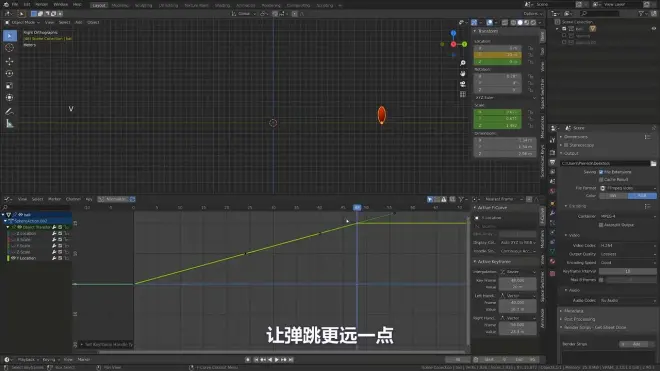
Task: Open the Object Mode dropdown
Action: click(22, 22)
